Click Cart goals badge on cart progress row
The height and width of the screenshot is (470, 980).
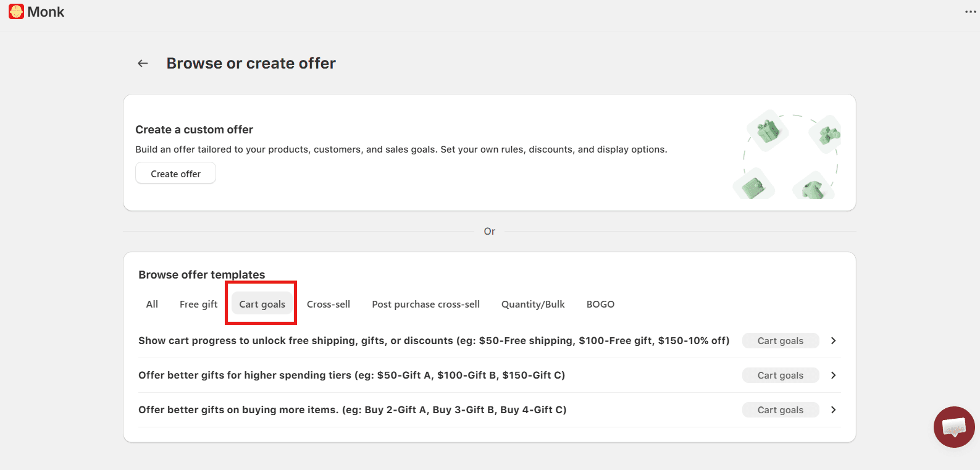coord(781,341)
